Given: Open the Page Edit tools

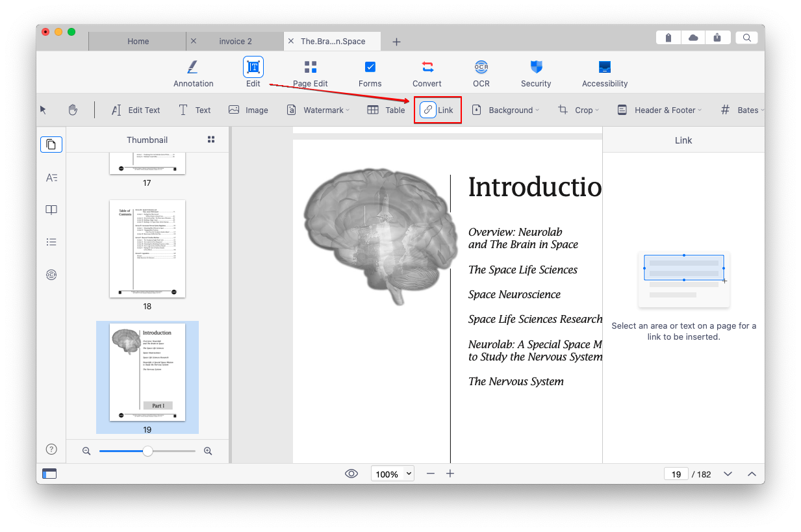Looking at the screenshot, I should pyautogui.click(x=310, y=73).
